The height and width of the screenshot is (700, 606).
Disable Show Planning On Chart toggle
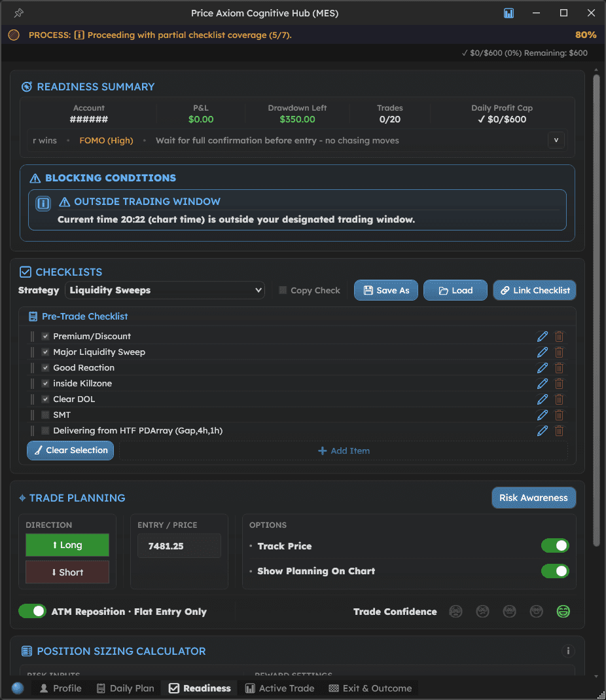[x=555, y=571]
